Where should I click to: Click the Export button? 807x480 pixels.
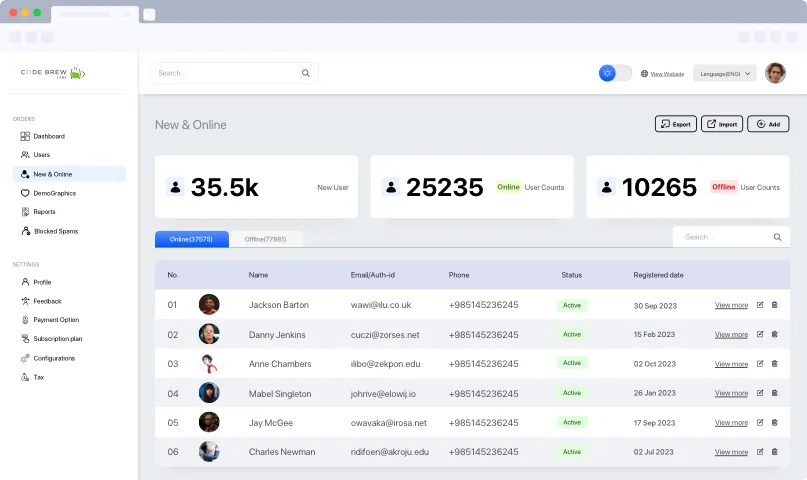tap(675, 124)
